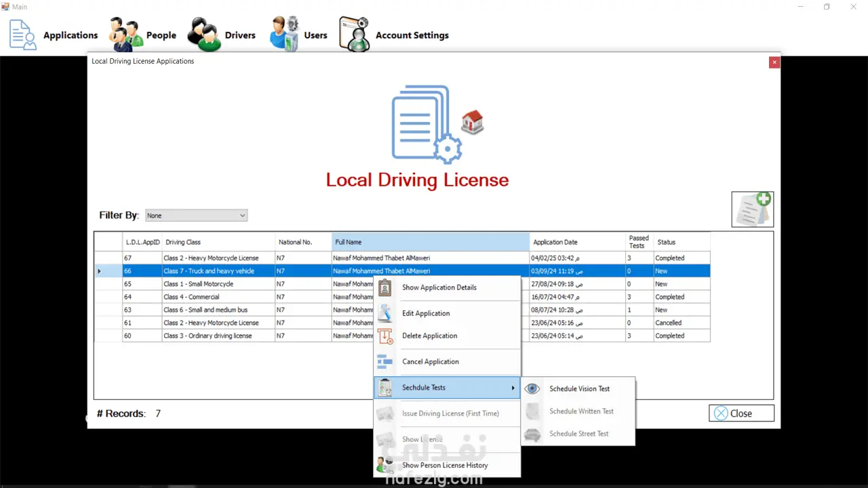Sort by the Application Date column header
The width and height of the screenshot is (868, 488).
point(578,242)
